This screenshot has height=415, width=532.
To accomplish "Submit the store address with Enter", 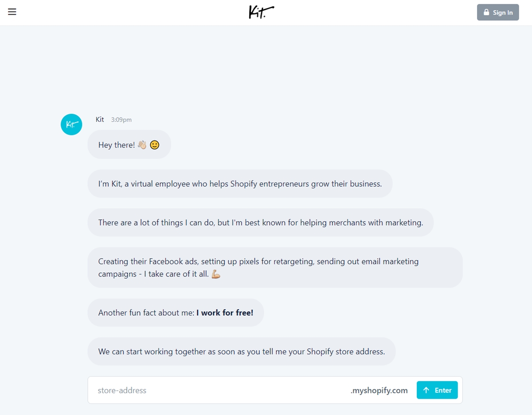I will pos(437,390).
